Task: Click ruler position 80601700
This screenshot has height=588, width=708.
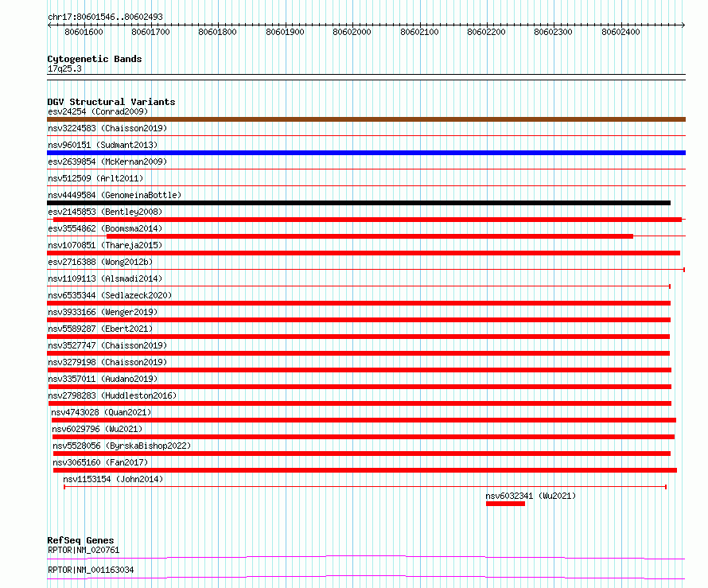Action: point(151,32)
